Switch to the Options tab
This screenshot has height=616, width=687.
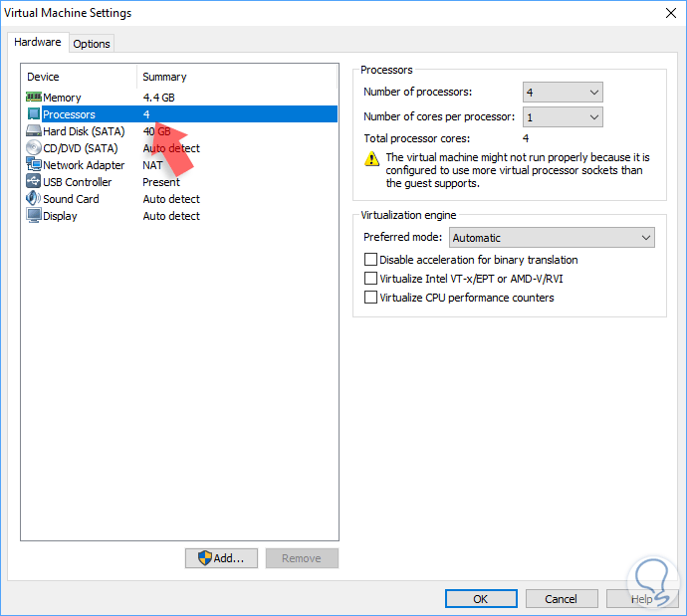tap(92, 44)
